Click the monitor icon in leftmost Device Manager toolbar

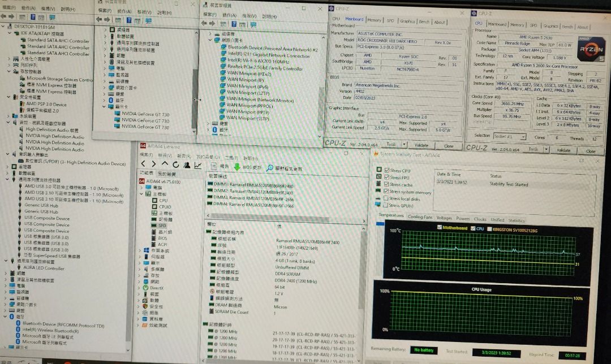tap(52, 17)
